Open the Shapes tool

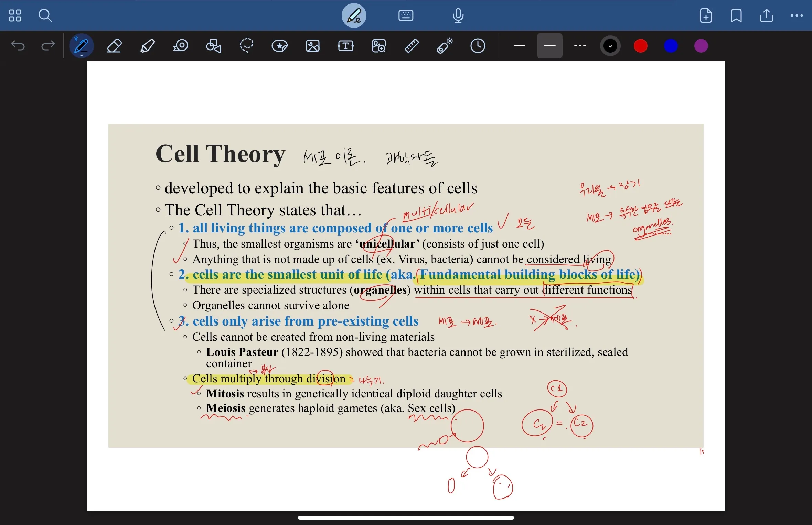point(214,46)
